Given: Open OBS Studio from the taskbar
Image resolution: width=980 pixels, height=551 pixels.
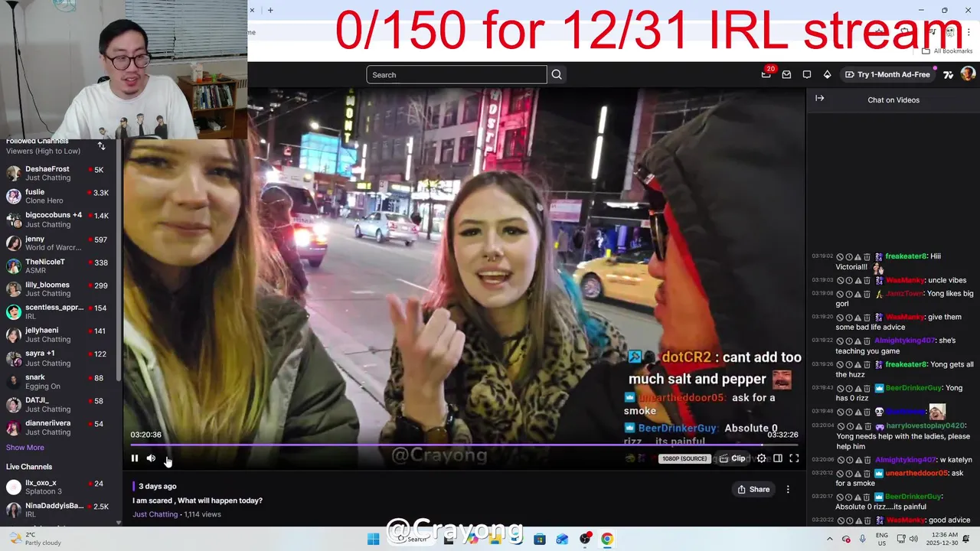Looking at the screenshot, I should click(x=585, y=539).
